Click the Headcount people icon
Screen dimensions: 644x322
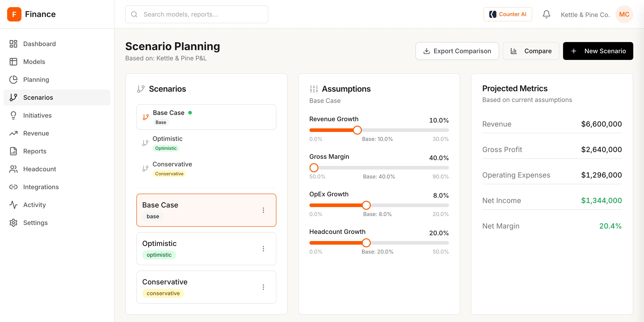click(13, 169)
